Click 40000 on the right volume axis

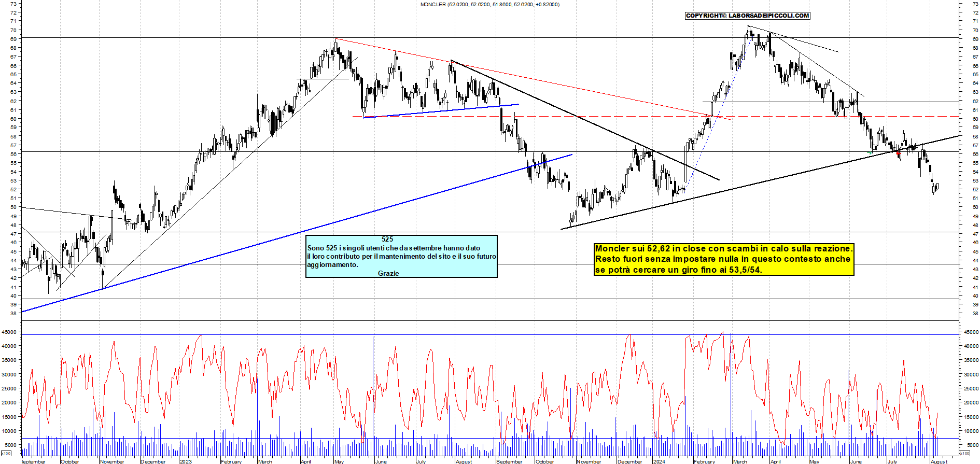coord(971,346)
